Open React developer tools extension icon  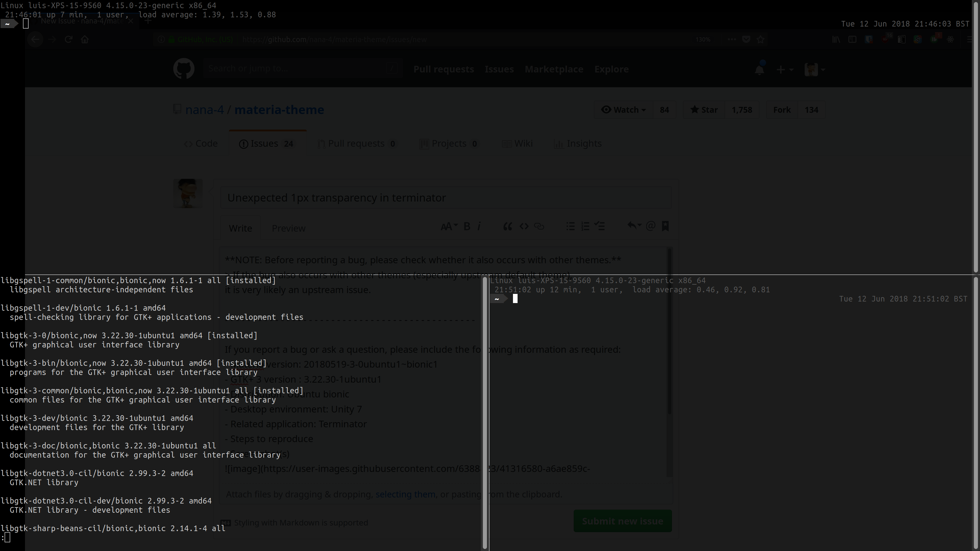coord(950,40)
